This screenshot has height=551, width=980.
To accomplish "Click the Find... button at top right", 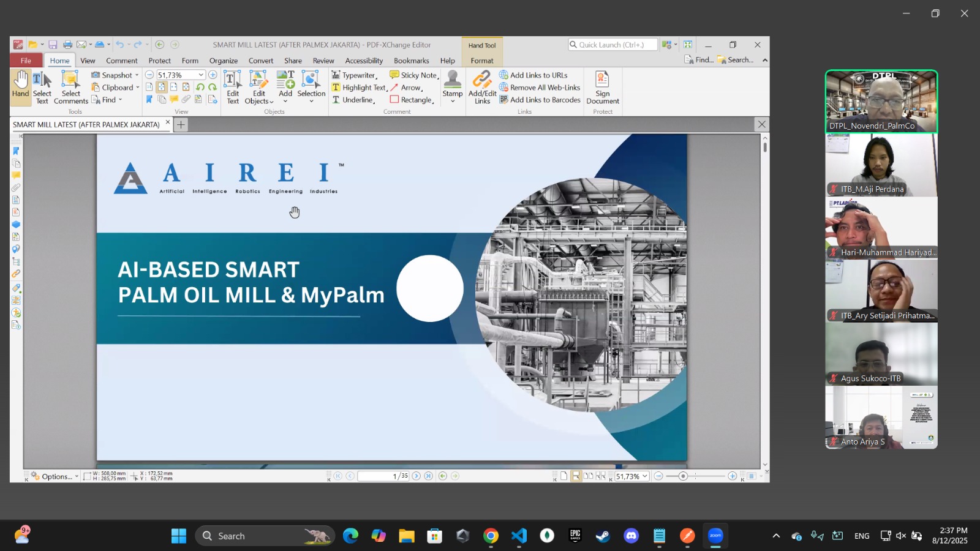I will pos(699,59).
